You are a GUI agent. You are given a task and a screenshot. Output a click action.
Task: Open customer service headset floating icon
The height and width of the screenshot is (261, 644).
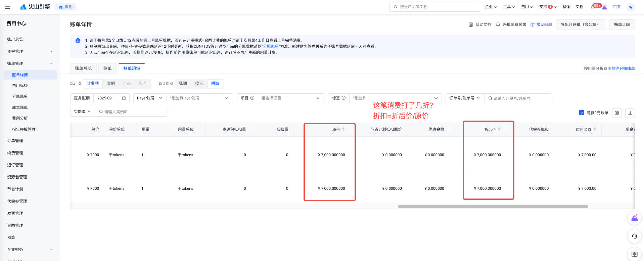pos(635,236)
